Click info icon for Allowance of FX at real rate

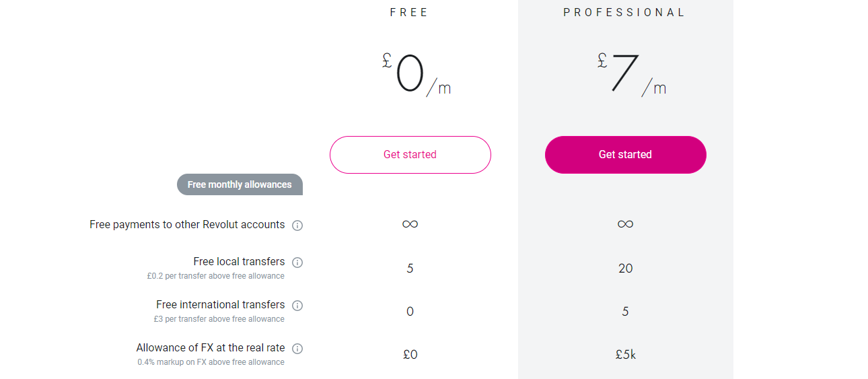coord(297,349)
